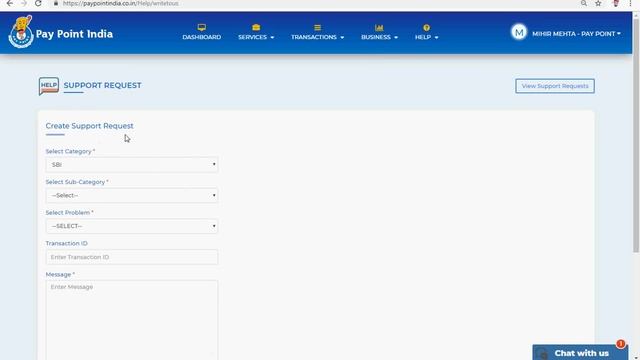Image resolution: width=640 pixels, height=360 pixels.
Task: Click in the Transaction ID input field
Action: tap(132, 257)
